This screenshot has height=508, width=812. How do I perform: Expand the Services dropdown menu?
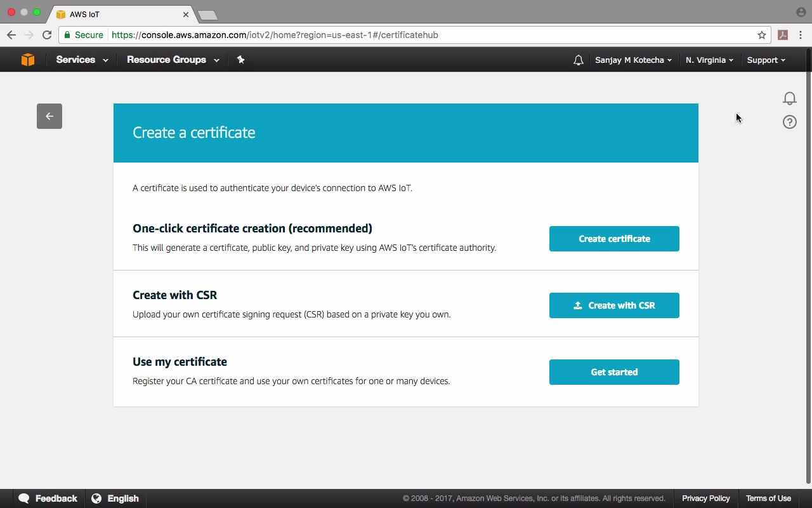pos(82,60)
